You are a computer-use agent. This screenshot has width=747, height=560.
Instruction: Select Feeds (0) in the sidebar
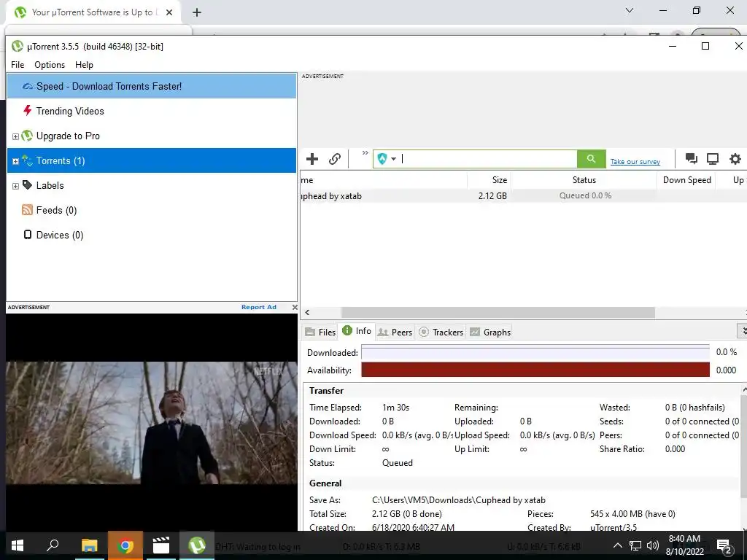152,210
